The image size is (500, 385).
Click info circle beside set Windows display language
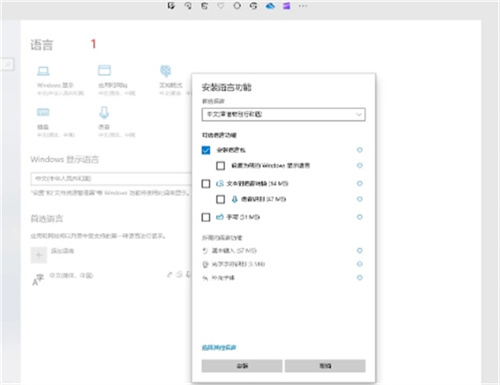pyautogui.click(x=360, y=165)
